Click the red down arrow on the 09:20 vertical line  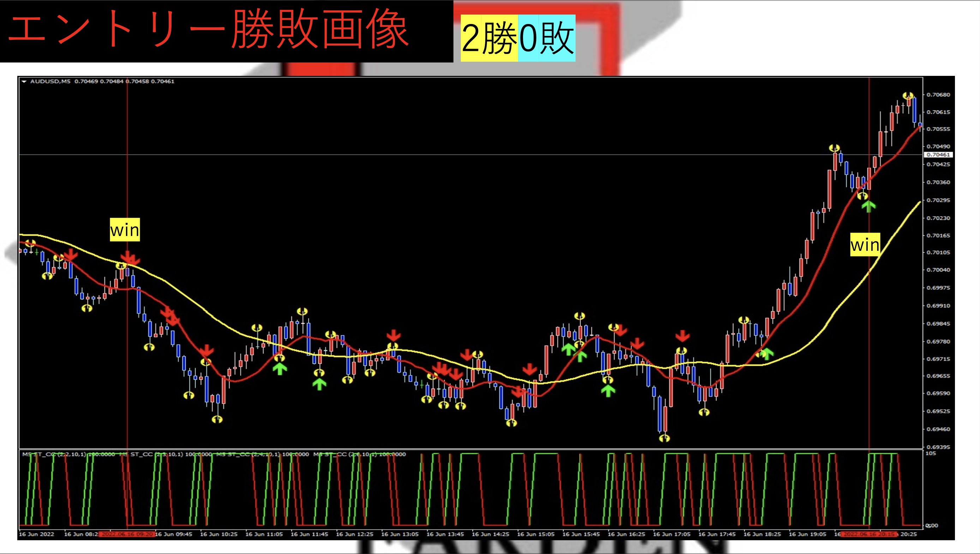(127, 256)
